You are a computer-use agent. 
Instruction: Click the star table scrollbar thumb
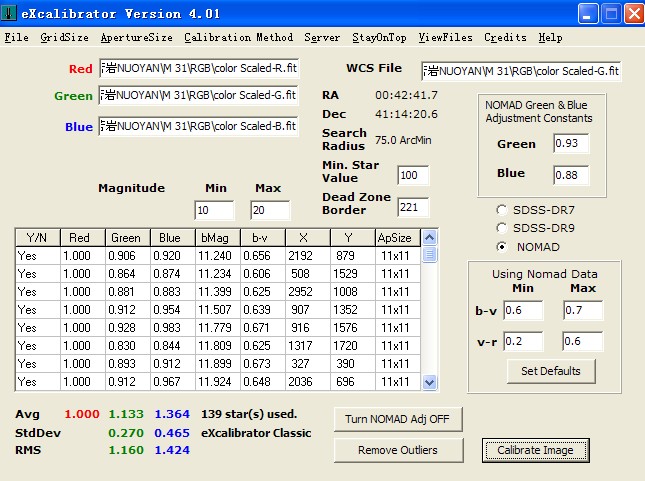[x=429, y=255]
